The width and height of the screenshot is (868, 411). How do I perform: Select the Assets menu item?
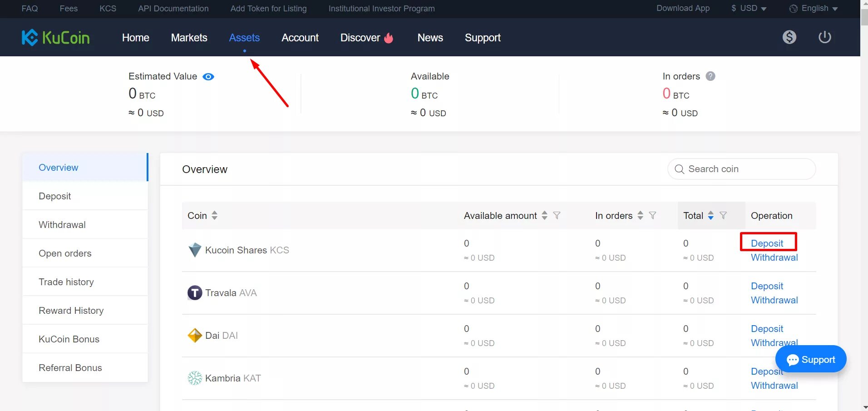click(244, 38)
